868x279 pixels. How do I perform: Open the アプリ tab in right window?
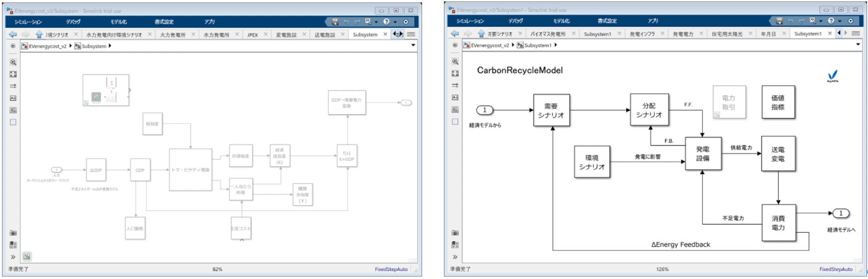pyautogui.click(x=653, y=21)
